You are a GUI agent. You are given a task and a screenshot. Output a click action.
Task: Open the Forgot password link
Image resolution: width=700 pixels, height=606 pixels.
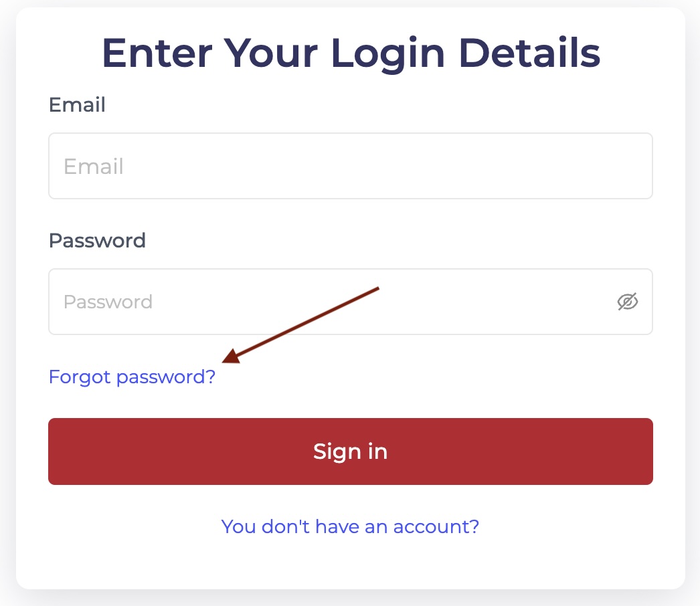pyautogui.click(x=132, y=377)
